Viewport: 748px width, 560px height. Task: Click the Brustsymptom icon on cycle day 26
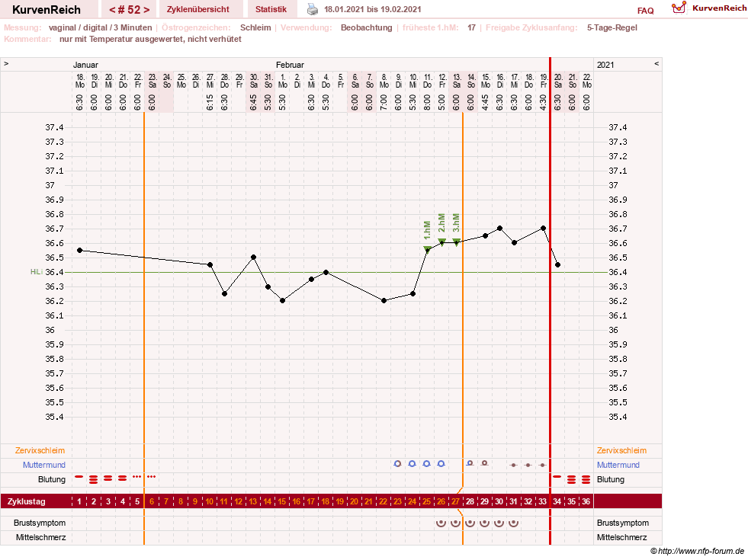tap(441, 523)
